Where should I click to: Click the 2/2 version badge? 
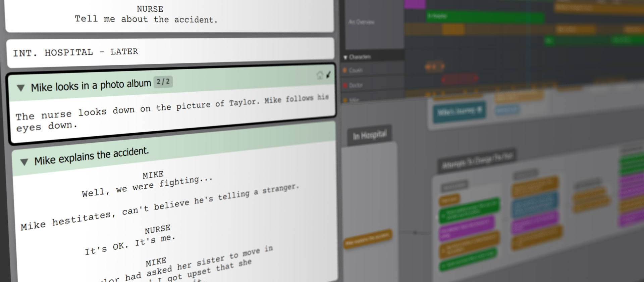(163, 82)
